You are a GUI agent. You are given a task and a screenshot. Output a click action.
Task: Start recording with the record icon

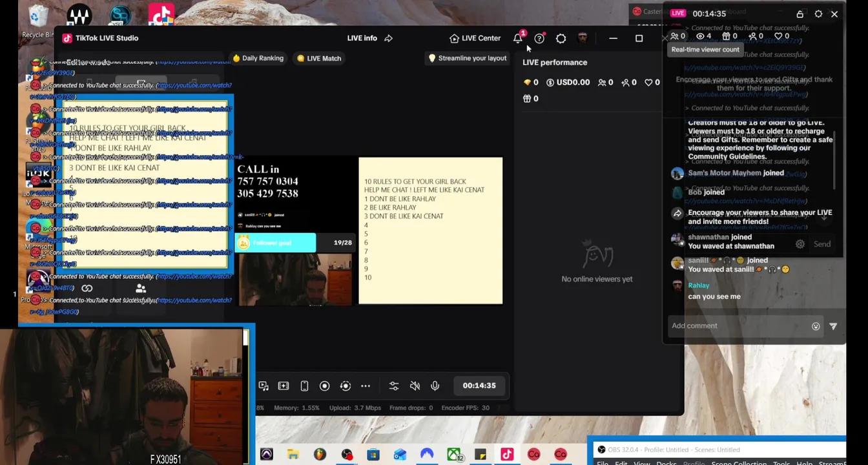325,386
